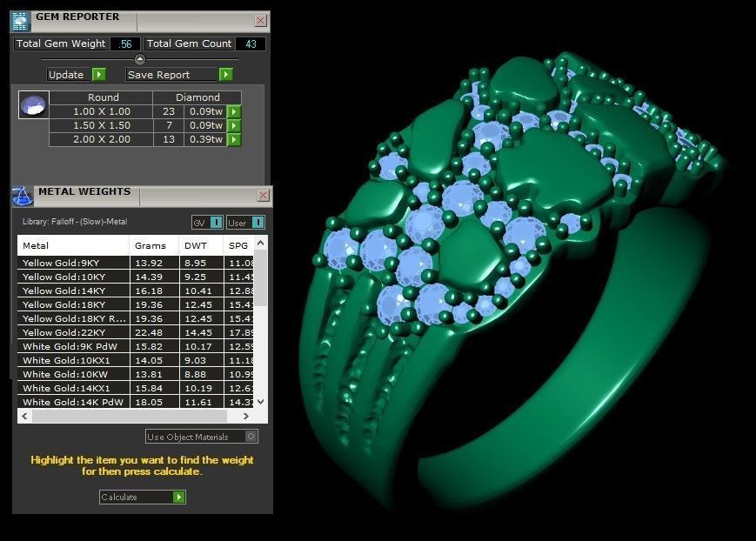Click the Total Gem Count label
This screenshot has width=756, height=541.
click(x=189, y=43)
